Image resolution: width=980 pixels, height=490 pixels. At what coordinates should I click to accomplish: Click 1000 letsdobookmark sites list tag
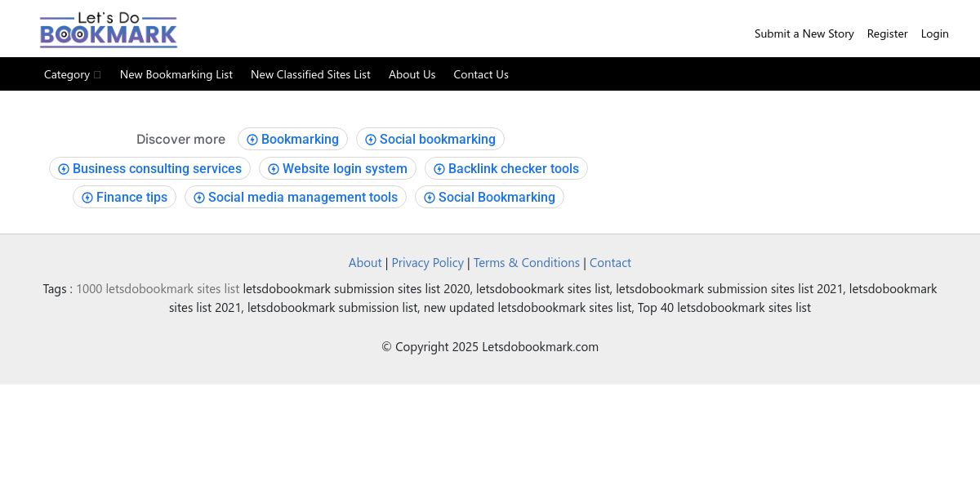pos(158,289)
